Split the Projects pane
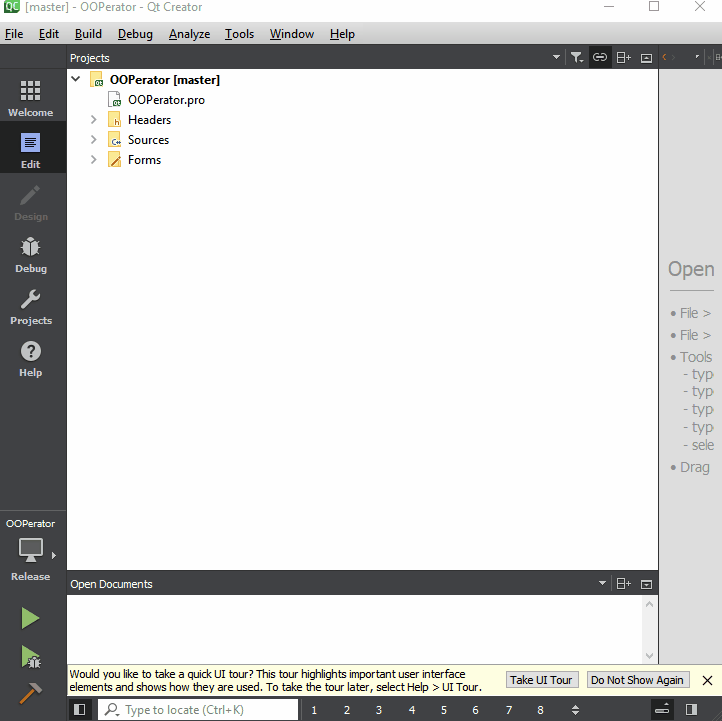The image size is (722, 721). (x=623, y=58)
